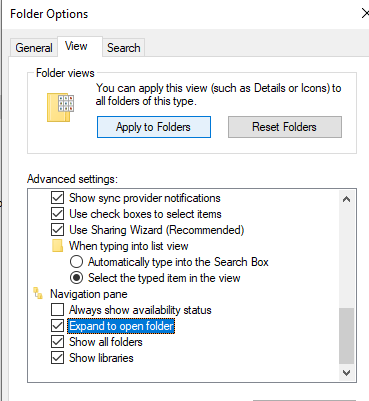This screenshot has width=369, height=401.
Task: Click the Folder views folder icon
Action: 60,107
